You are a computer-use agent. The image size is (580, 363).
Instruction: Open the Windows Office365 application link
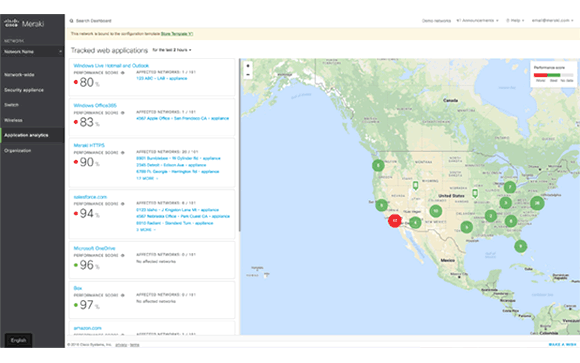[x=95, y=105]
